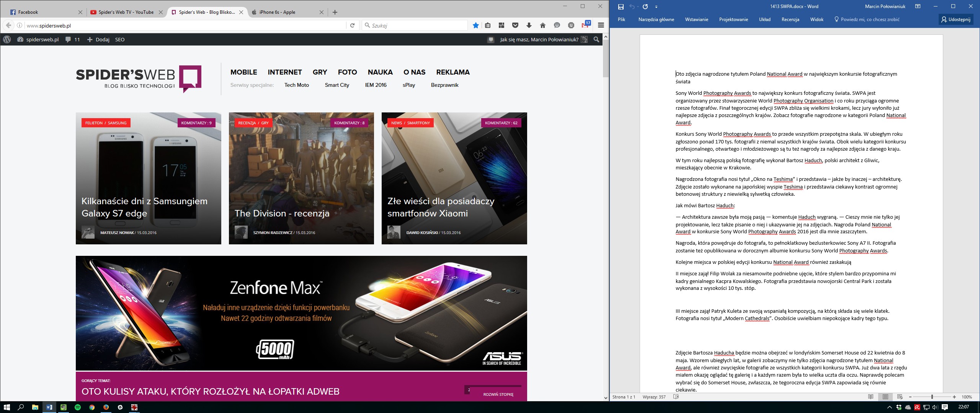
Task: Open the Widok ribbon tab
Action: tap(817, 20)
